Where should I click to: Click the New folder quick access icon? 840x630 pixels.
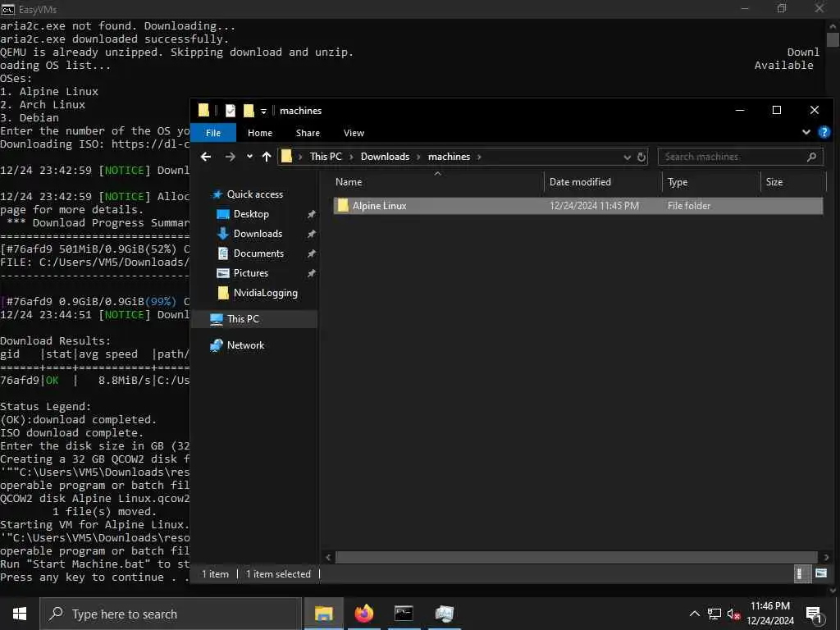[249, 111]
